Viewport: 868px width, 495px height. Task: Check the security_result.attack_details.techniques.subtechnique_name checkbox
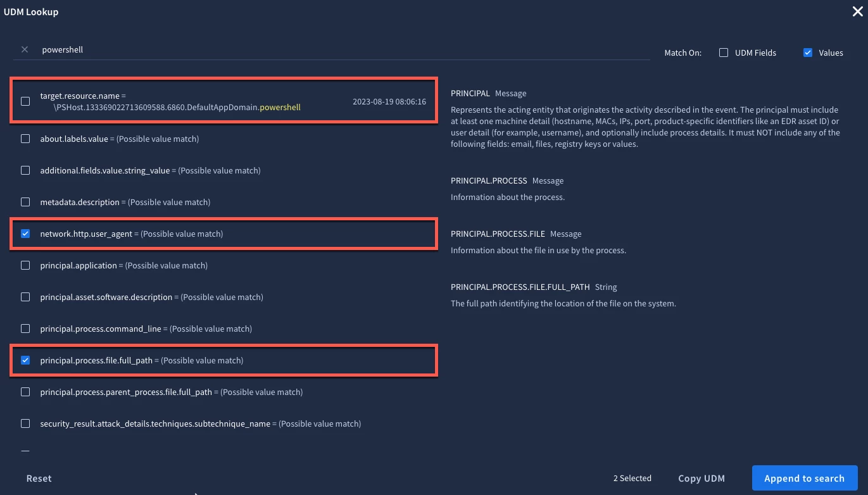click(x=25, y=423)
